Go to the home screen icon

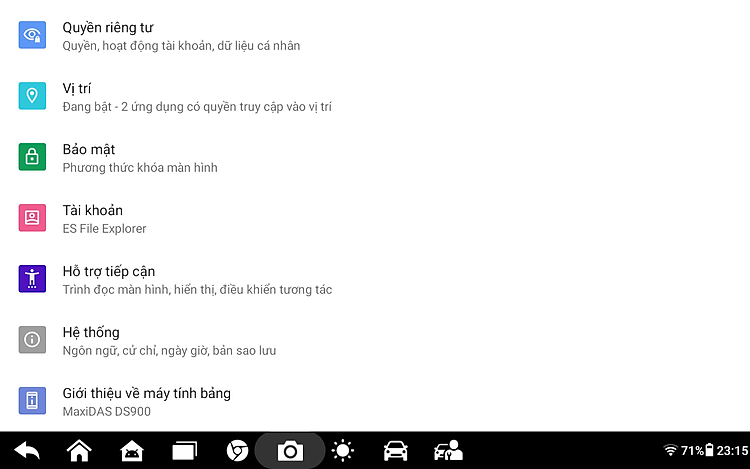(79, 450)
